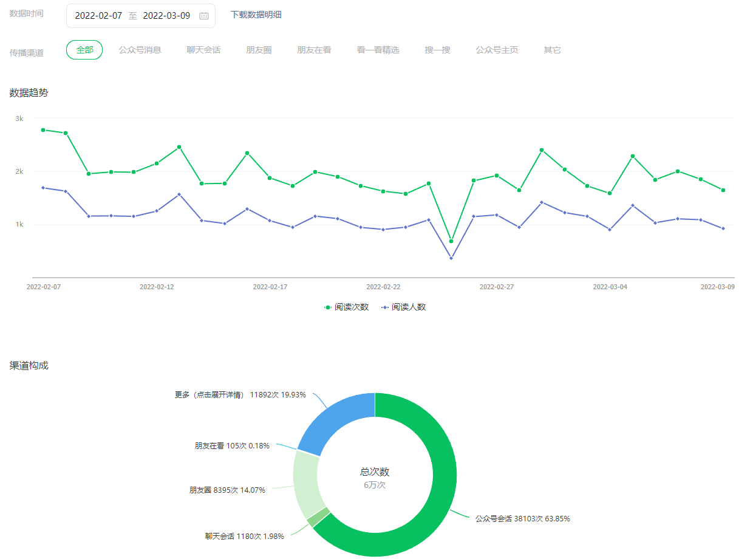Filter by 朋友圈 channel
Viewport: 756px width, 559px height.
click(259, 50)
